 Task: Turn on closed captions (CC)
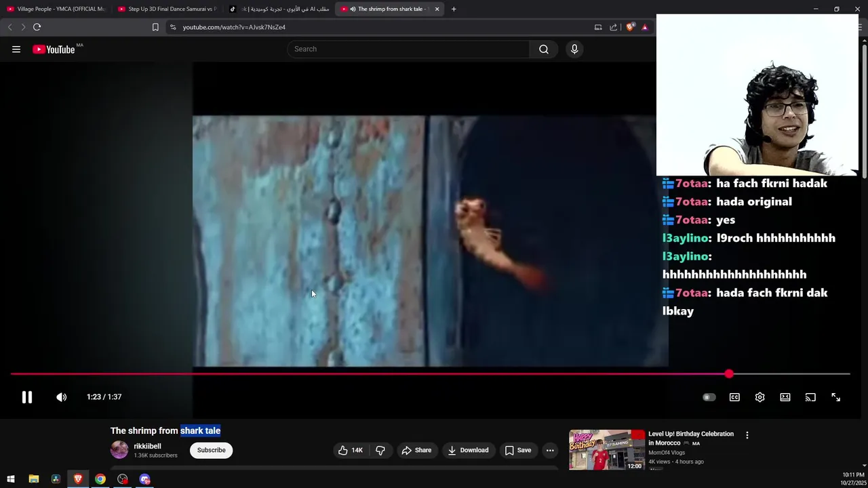tap(734, 397)
